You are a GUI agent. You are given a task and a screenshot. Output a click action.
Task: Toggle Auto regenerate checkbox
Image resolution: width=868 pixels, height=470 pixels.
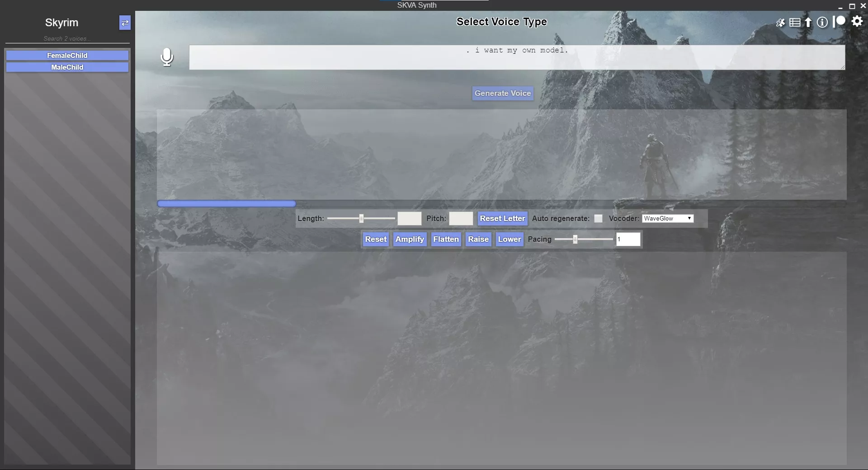tap(598, 218)
